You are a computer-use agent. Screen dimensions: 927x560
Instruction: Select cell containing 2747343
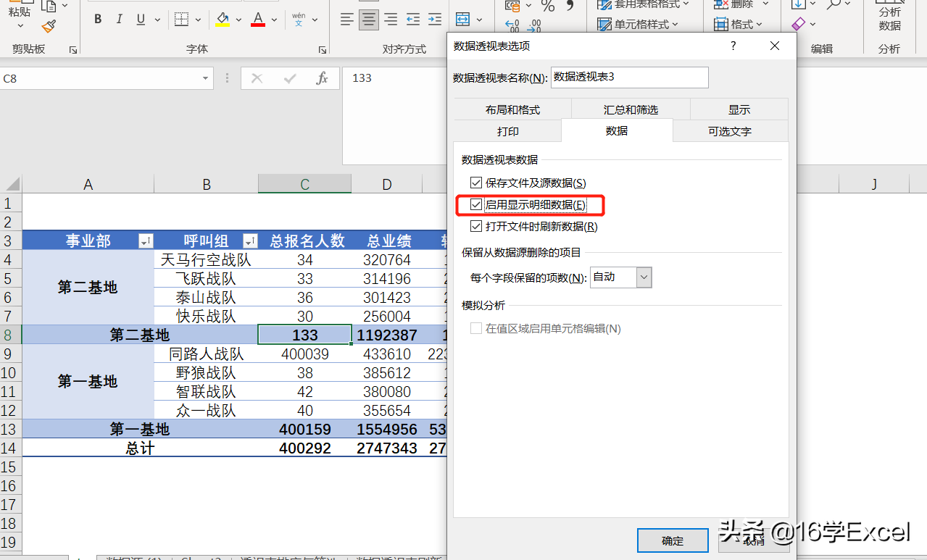[387, 448]
